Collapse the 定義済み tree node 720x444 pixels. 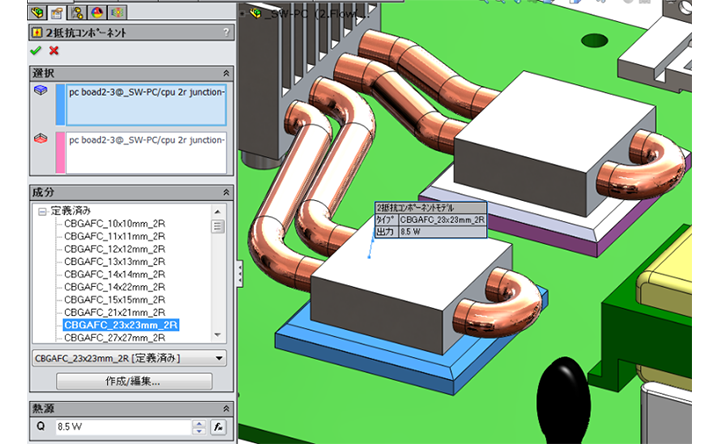click(43, 212)
